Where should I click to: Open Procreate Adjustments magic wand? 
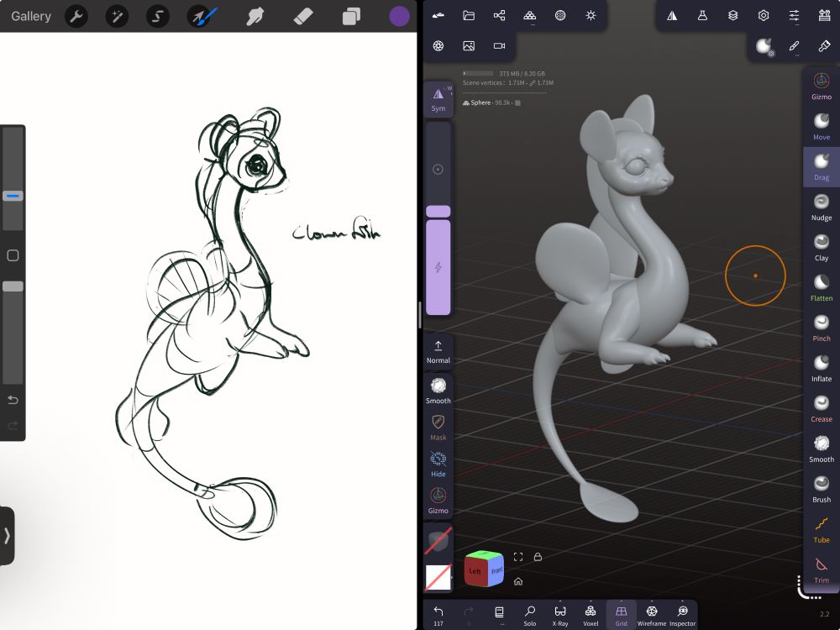point(117,17)
